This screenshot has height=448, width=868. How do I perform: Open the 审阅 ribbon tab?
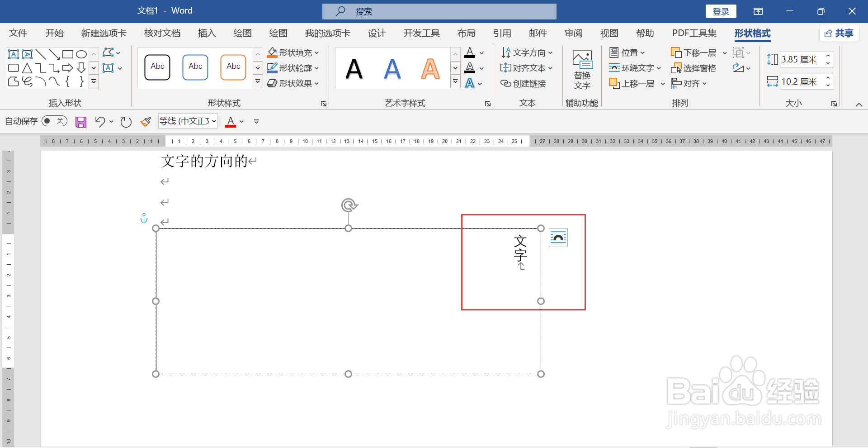click(573, 33)
